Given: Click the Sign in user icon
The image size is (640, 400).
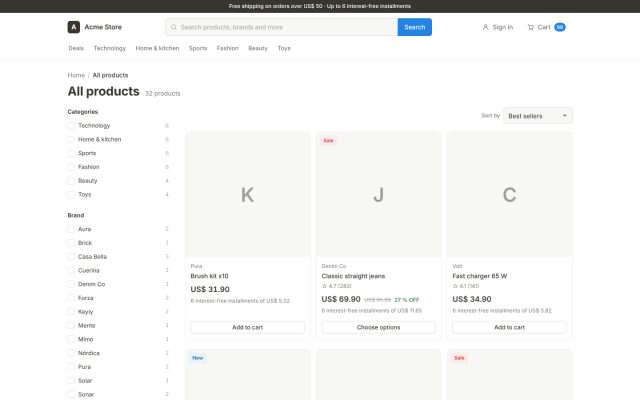Looking at the screenshot, I should coord(485,27).
